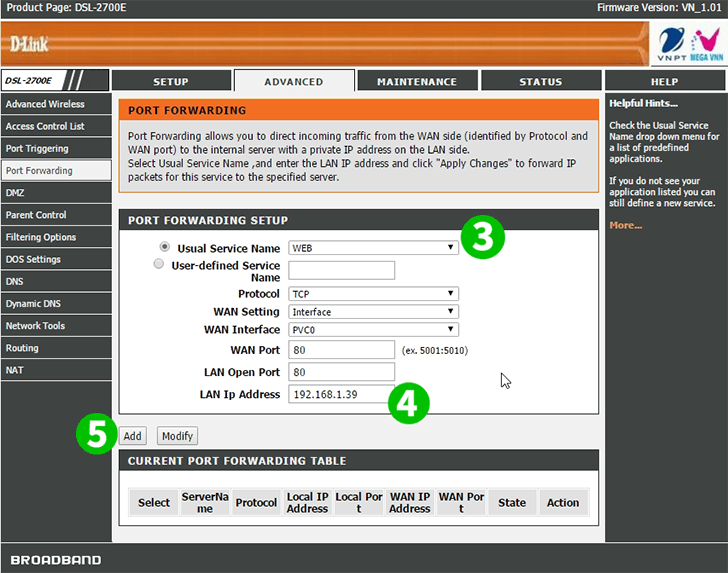Go to the STATUS tab

(540, 82)
